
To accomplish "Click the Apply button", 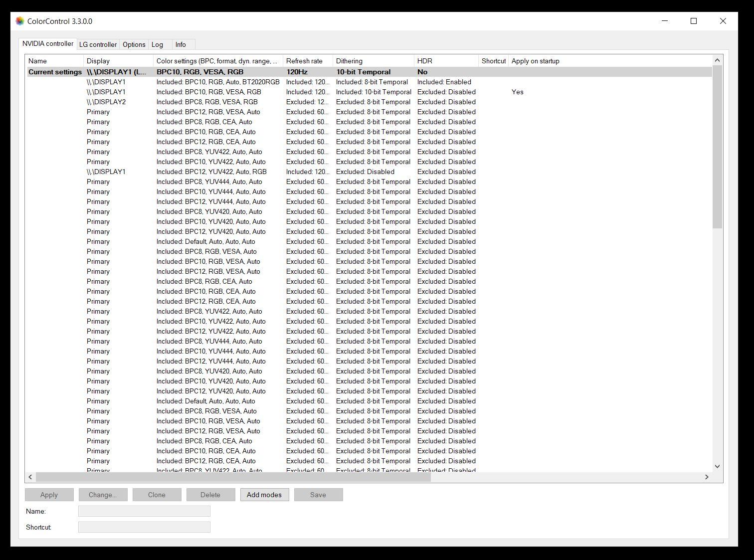I will 49,495.
